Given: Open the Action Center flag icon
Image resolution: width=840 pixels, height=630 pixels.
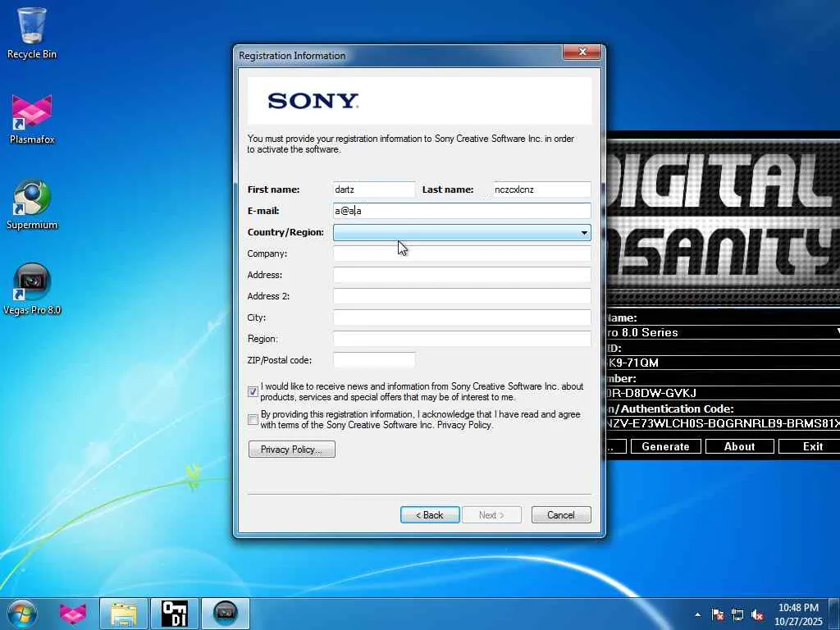Looking at the screenshot, I should (717, 614).
